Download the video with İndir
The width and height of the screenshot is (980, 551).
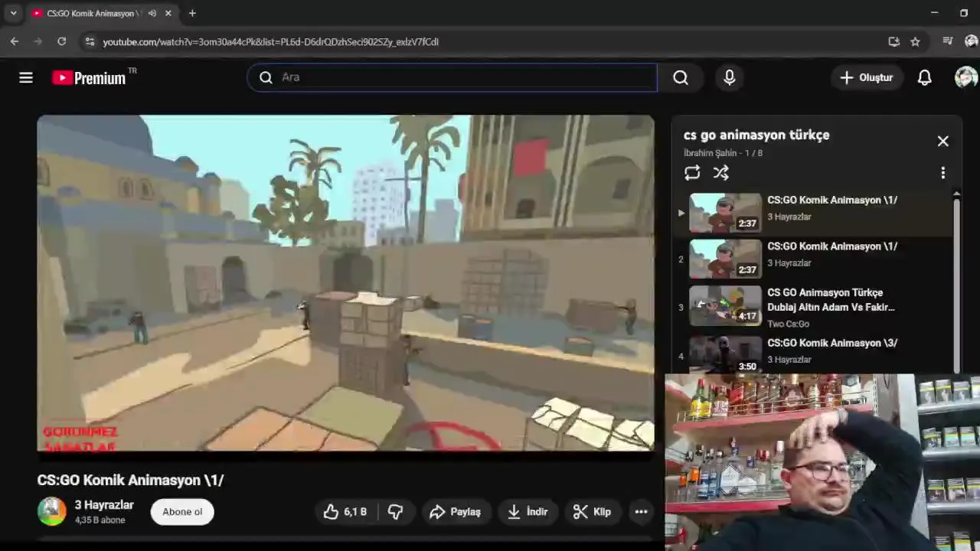pyautogui.click(x=528, y=512)
